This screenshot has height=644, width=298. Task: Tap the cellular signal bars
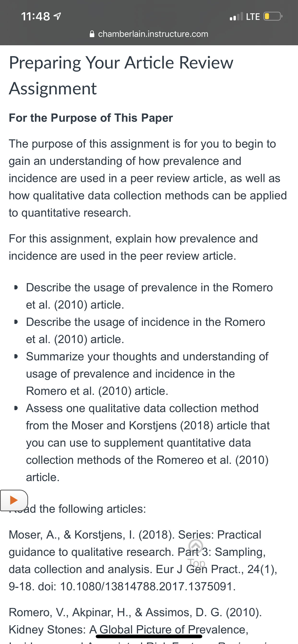(x=236, y=17)
